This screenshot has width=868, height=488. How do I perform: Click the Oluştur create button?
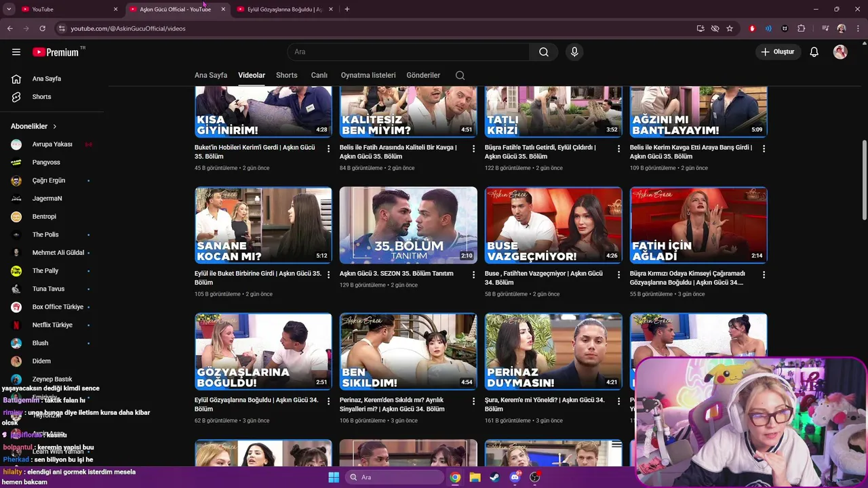(778, 52)
